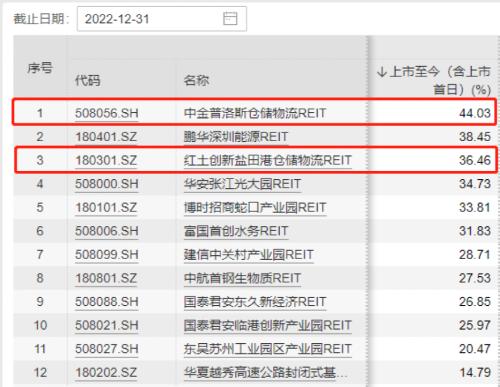Open 东吴苏州工业园区产业园REIT name link

[268, 349]
